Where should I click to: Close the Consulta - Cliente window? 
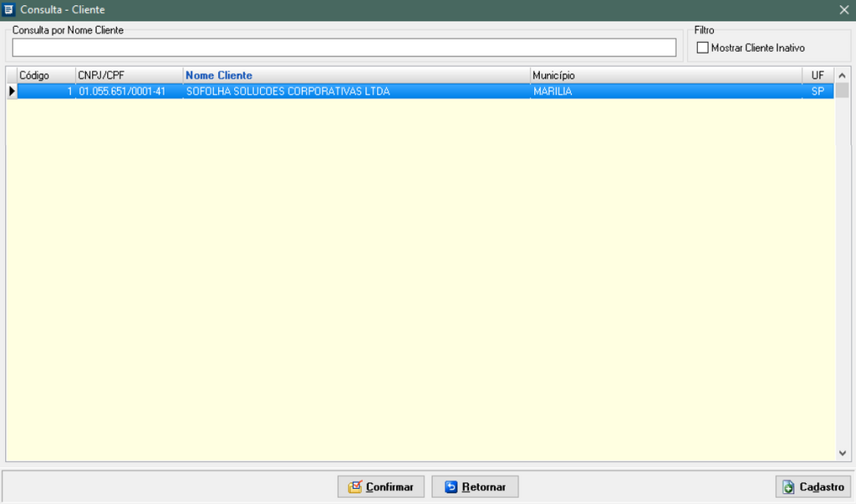(843, 9)
